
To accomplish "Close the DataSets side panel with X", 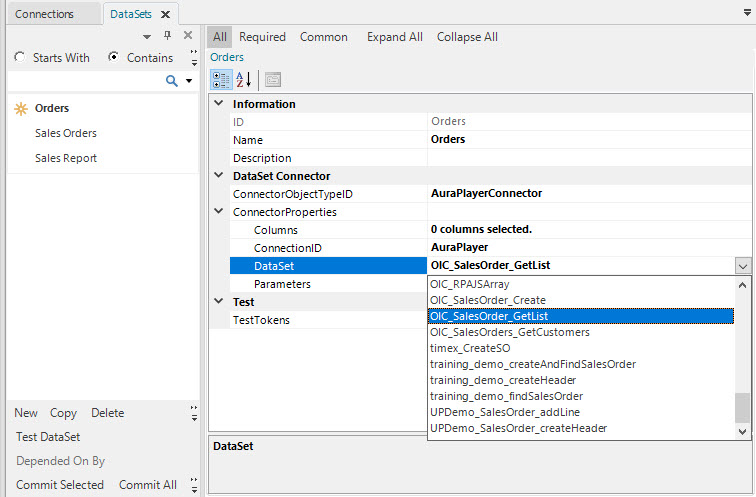I will (x=188, y=35).
